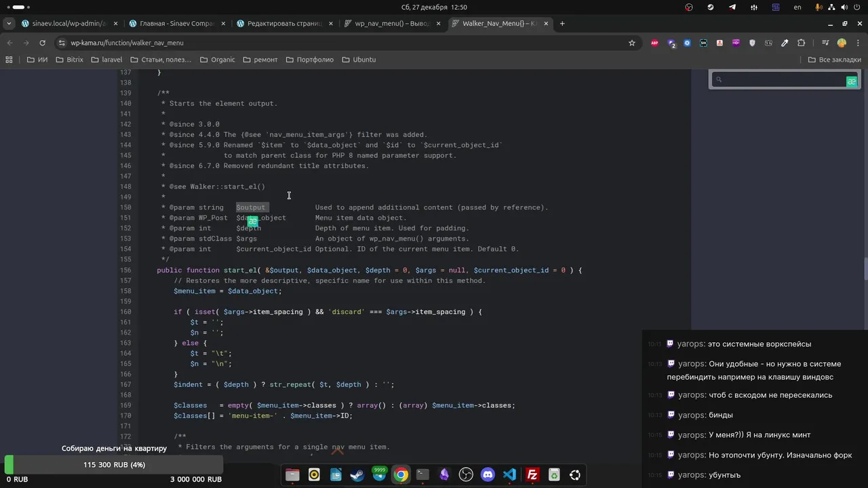Screen dimensions: 868x488
Task: Expand the 'Organic' bookmarks folder
Action: tap(217, 60)
